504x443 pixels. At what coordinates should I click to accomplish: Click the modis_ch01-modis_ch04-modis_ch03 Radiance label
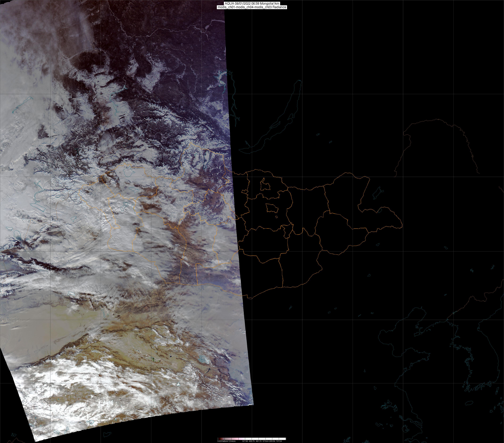click(x=252, y=7)
